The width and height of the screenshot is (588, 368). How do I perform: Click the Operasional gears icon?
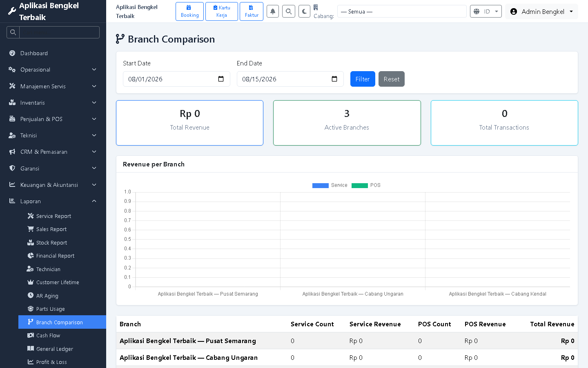12,70
